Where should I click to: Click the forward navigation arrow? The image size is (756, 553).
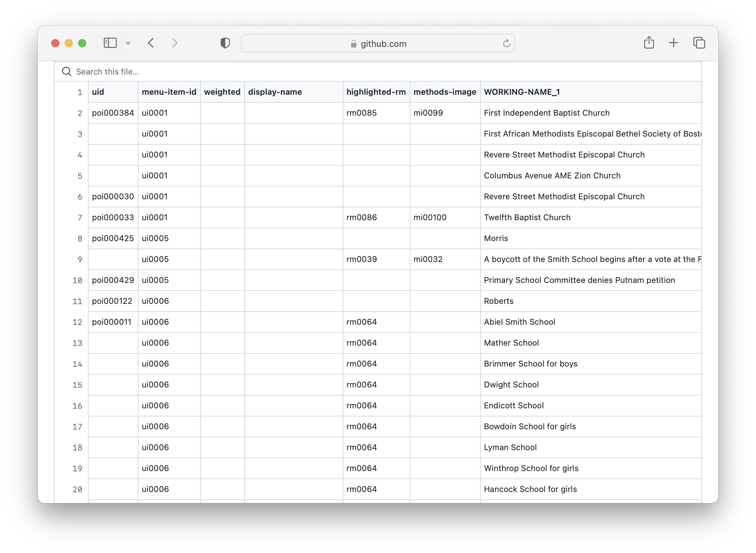pyautogui.click(x=174, y=43)
